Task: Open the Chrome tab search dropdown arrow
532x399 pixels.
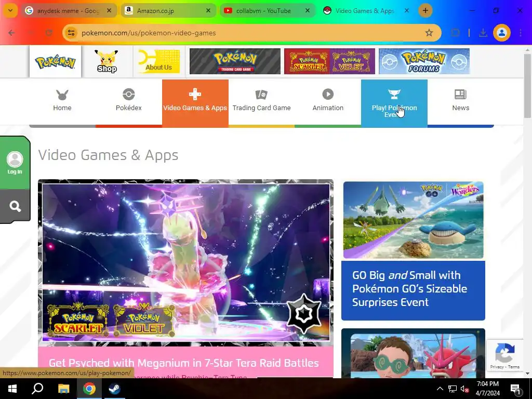Action: 10,10
